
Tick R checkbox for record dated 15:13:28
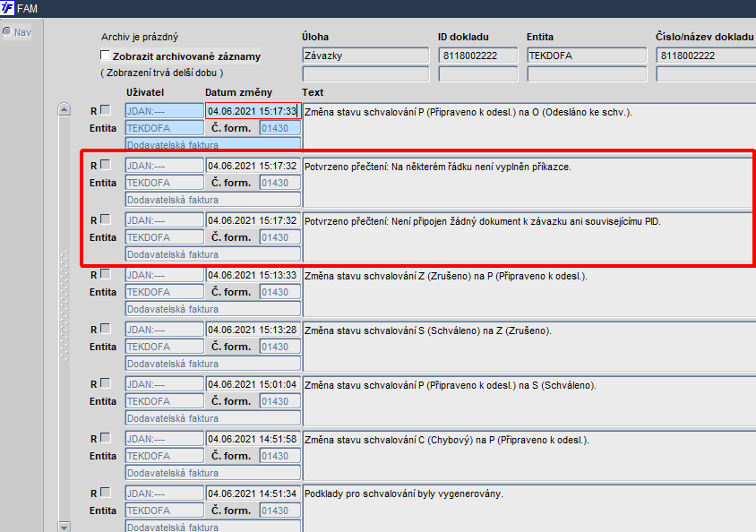click(x=106, y=329)
